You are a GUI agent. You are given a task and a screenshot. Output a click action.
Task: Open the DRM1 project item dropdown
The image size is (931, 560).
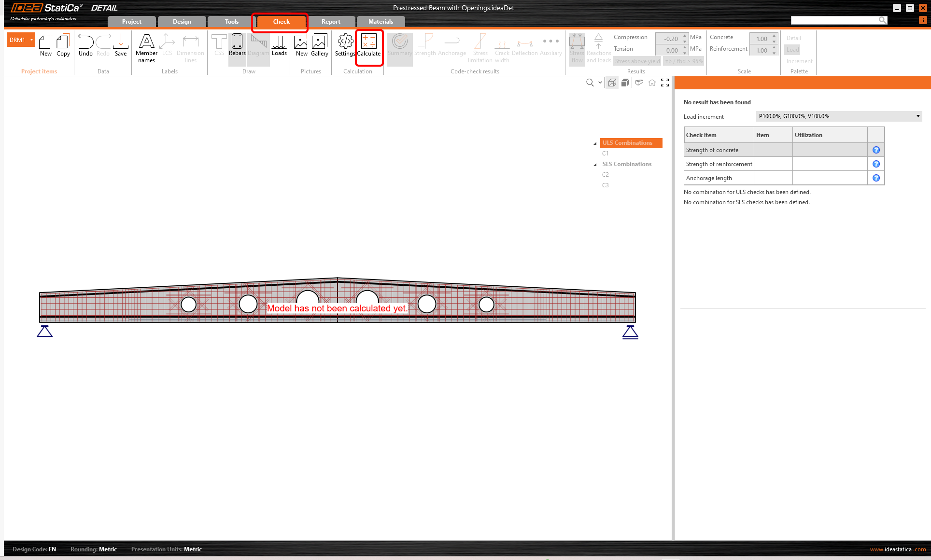(x=31, y=40)
